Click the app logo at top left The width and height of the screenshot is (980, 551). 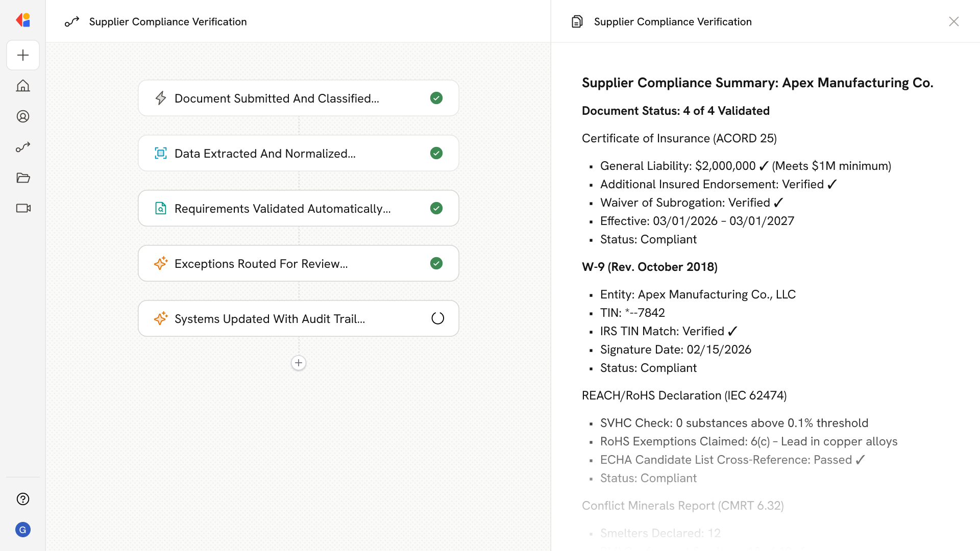tap(23, 20)
